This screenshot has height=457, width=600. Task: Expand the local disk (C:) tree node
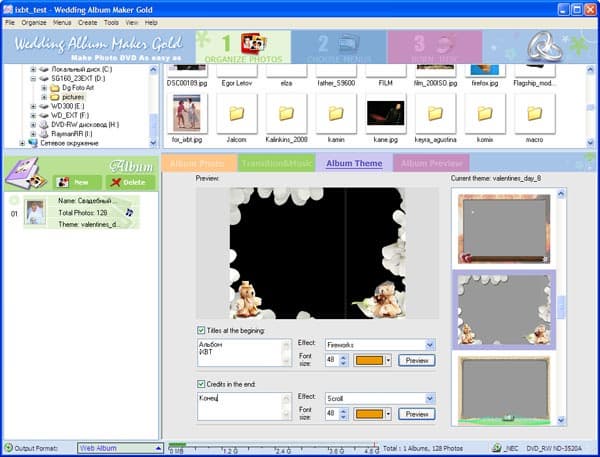click(33, 69)
